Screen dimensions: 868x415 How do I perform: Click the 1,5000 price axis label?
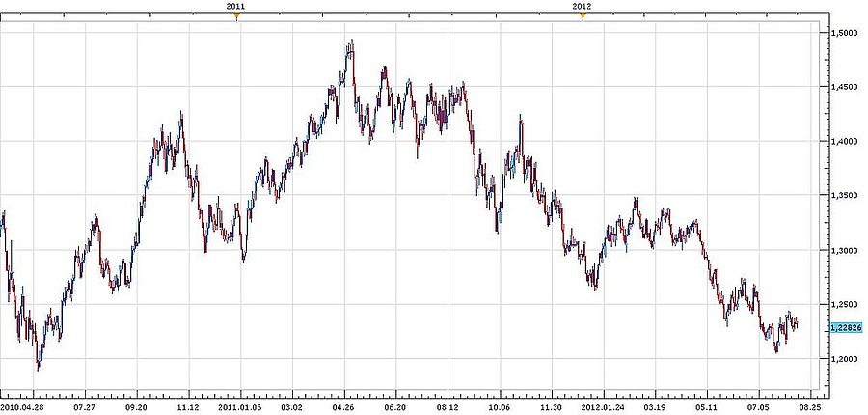844,33
